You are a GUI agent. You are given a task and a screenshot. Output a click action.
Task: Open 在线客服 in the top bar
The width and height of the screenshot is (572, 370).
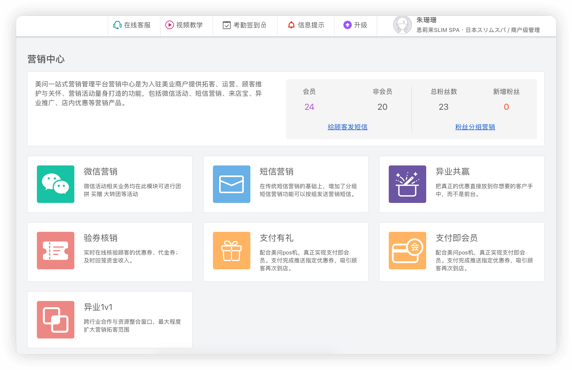pos(137,25)
